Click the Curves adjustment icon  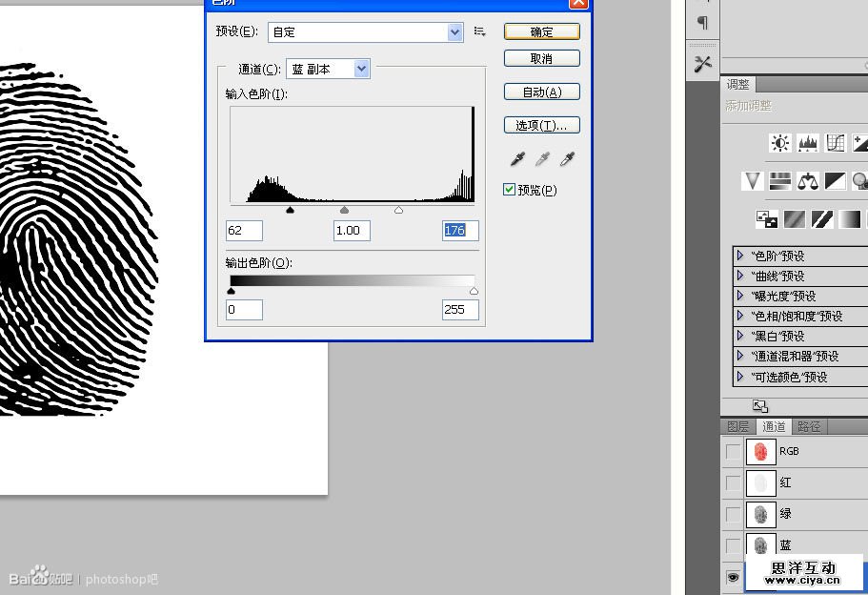[835, 143]
